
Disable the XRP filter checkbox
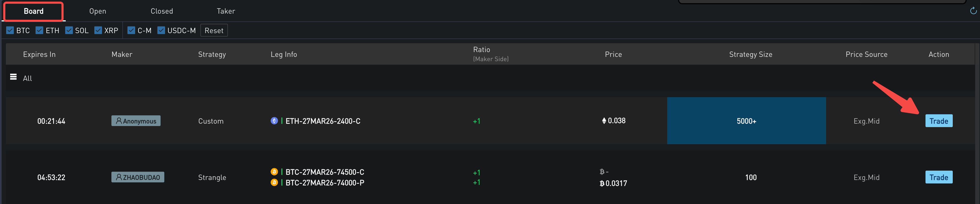coord(98,30)
